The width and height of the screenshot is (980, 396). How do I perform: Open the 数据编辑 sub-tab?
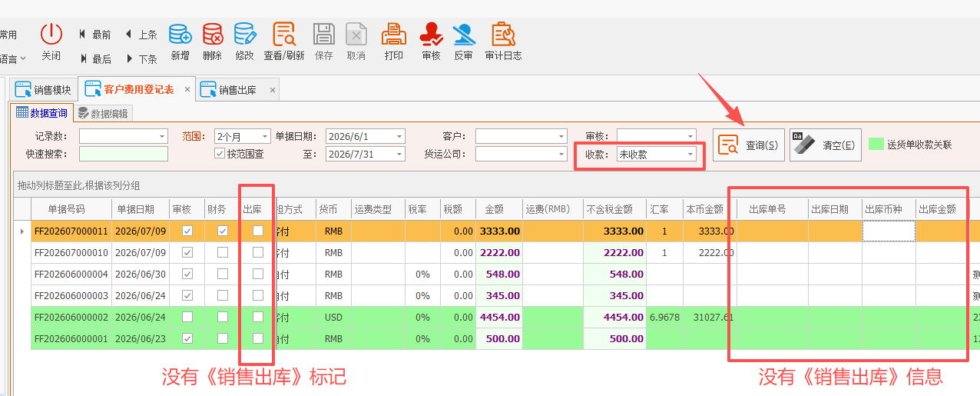coord(104,113)
